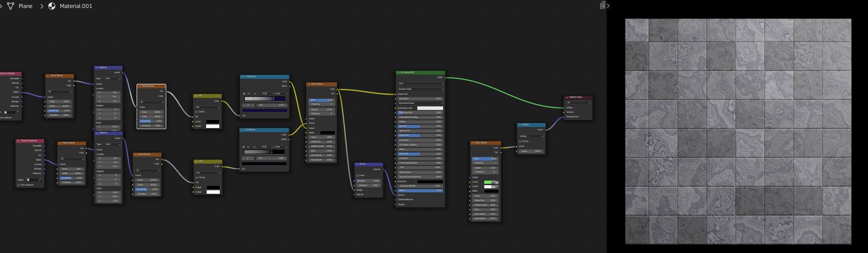Add a color stop in top ColorRamp

coord(244,93)
